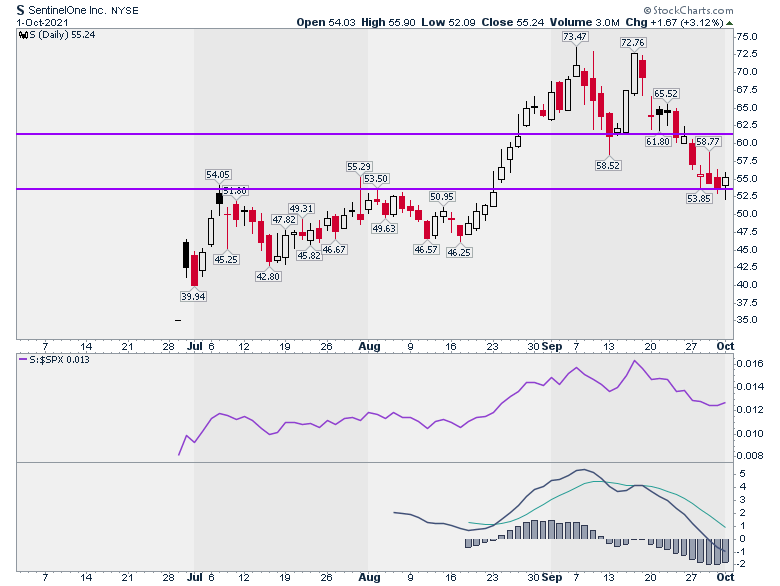
Task: Click the 42.80 price label
Action: point(268,277)
